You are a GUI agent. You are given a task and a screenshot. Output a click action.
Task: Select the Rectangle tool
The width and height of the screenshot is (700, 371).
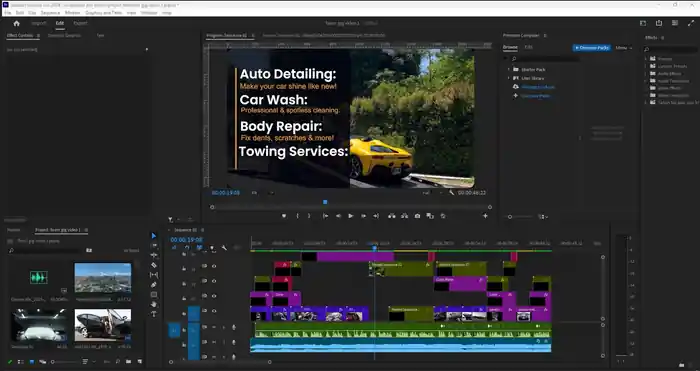pos(154,295)
